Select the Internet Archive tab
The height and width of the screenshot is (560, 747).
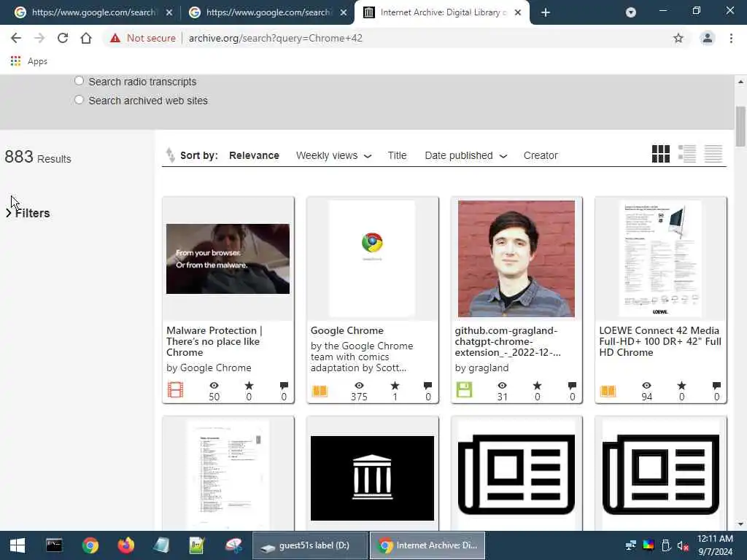[x=436, y=12]
